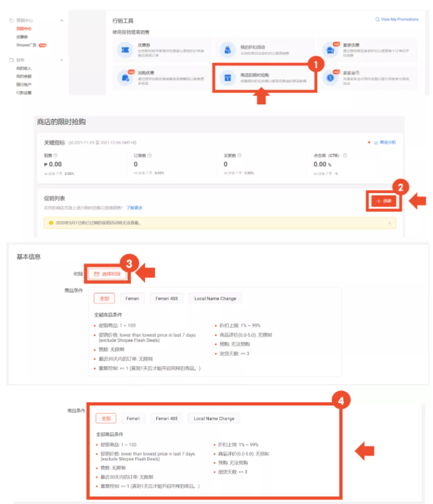The image size is (433, 504).
Task: Click the 促销列表 promotion list heading
Action: point(54,199)
